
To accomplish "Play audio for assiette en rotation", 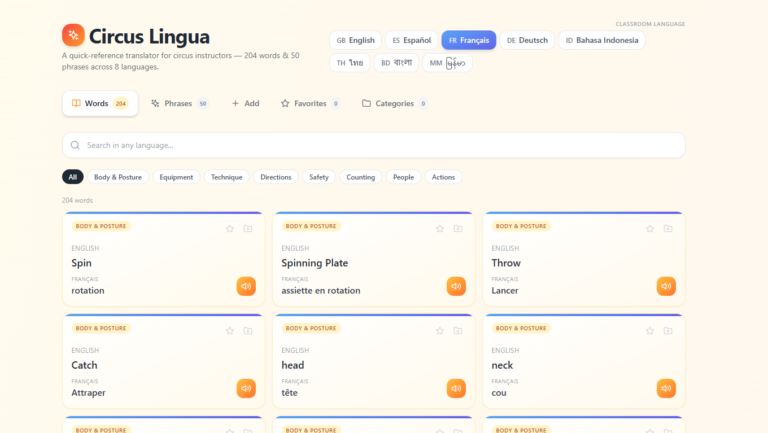I will [456, 286].
